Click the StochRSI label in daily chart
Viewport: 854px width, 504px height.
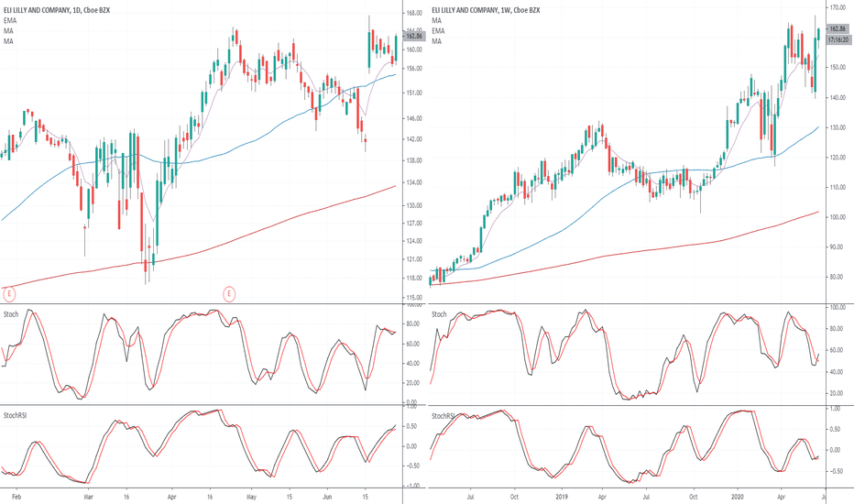[x=16, y=416]
